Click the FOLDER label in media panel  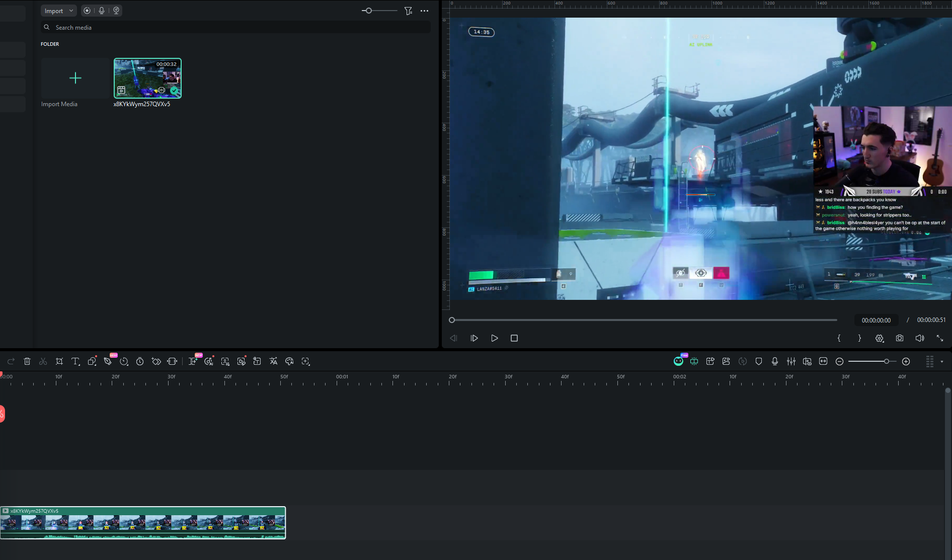point(50,44)
